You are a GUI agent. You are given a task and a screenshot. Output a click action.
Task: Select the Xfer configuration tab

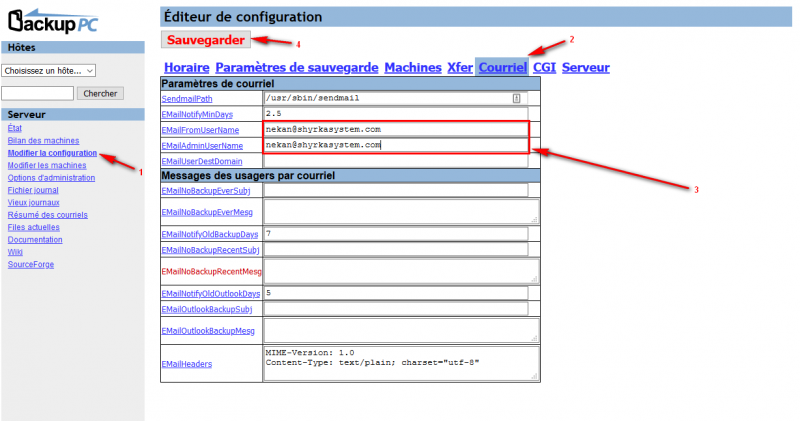(460, 67)
